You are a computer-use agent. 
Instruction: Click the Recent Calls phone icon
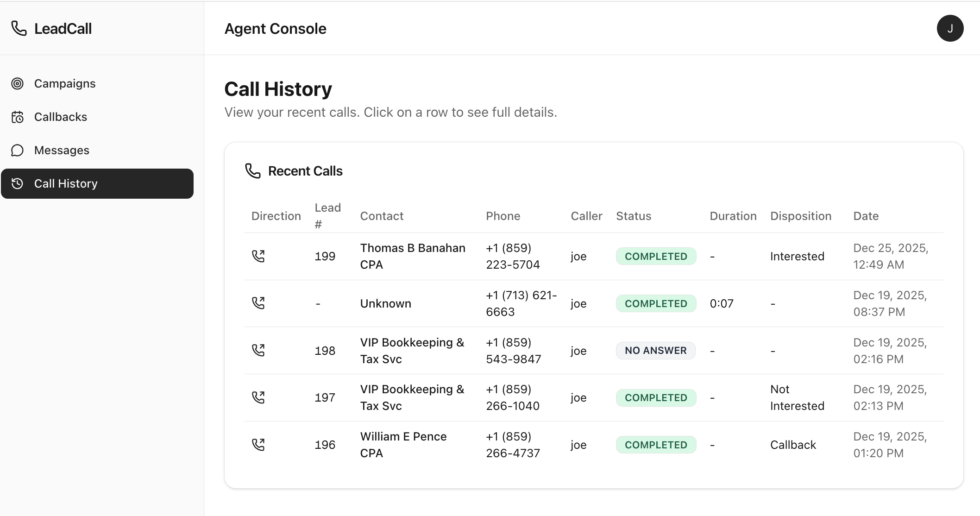tap(253, 170)
